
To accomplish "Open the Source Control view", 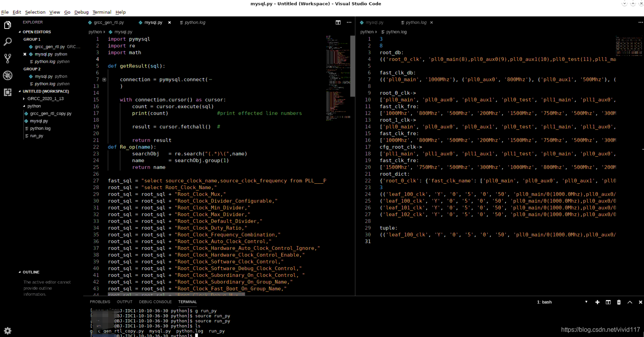I will coord(7,58).
